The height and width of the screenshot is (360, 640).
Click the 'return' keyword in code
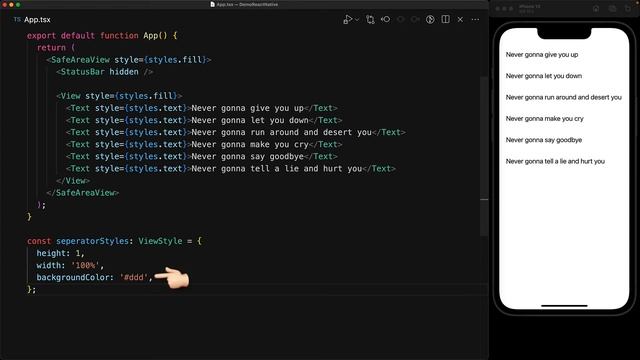(51, 48)
